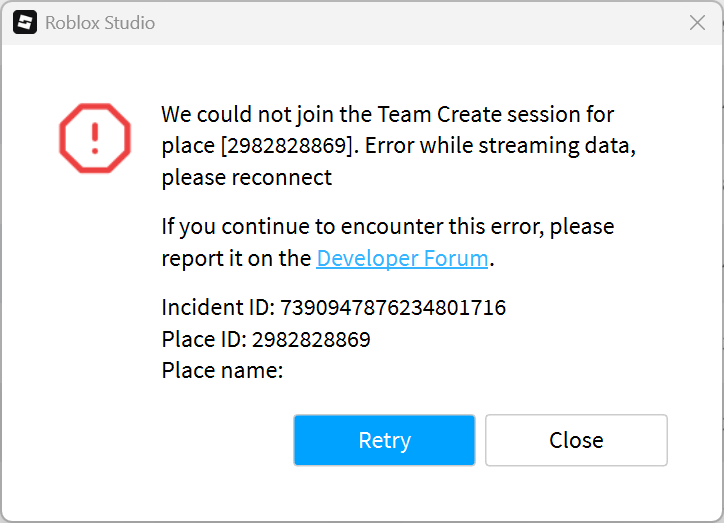The height and width of the screenshot is (523, 724).
Task: Click the Roblox Studio title text
Action: pos(100,23)
